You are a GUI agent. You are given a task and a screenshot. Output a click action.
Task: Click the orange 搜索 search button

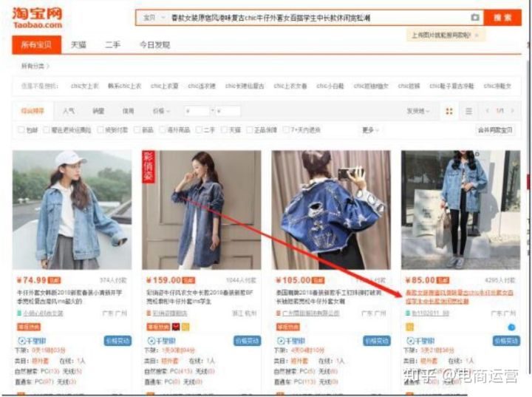[x=502, y=18]
